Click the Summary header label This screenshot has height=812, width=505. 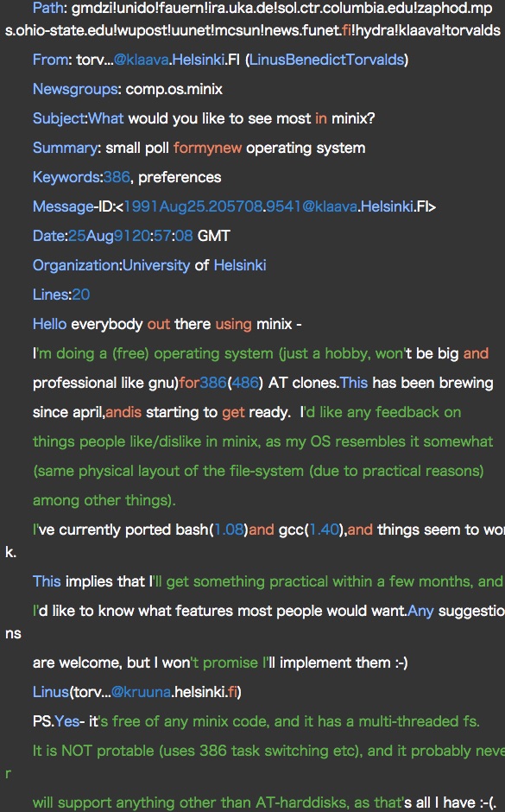pos(64,148)
